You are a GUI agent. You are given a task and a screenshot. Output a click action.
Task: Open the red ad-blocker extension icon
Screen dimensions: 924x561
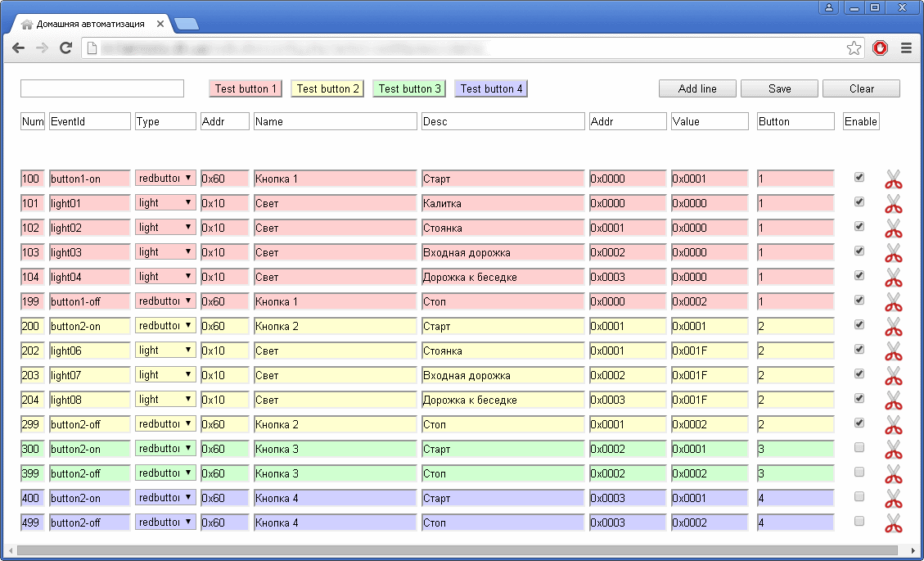pos(880,48)
